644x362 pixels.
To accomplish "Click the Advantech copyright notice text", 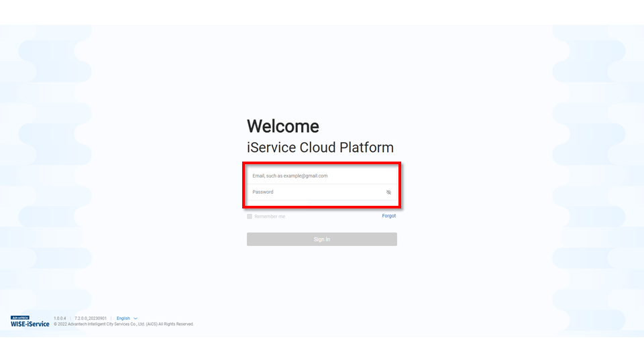I will [127, 324].
